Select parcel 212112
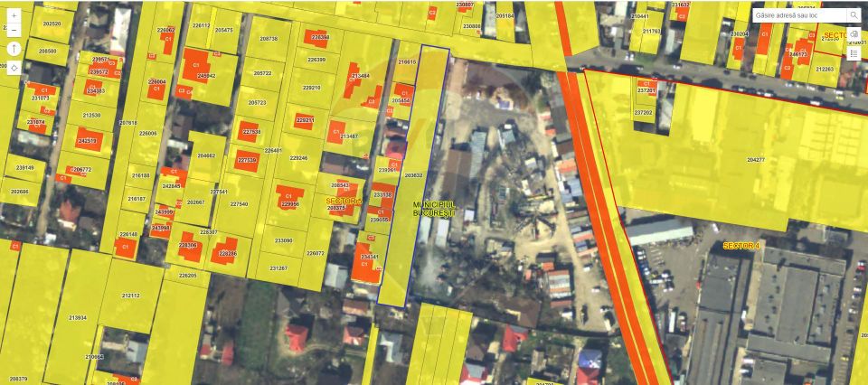Image resolution: width=868 pixels, height=385 pixels. pyautogui.click(x=130, y=296)
